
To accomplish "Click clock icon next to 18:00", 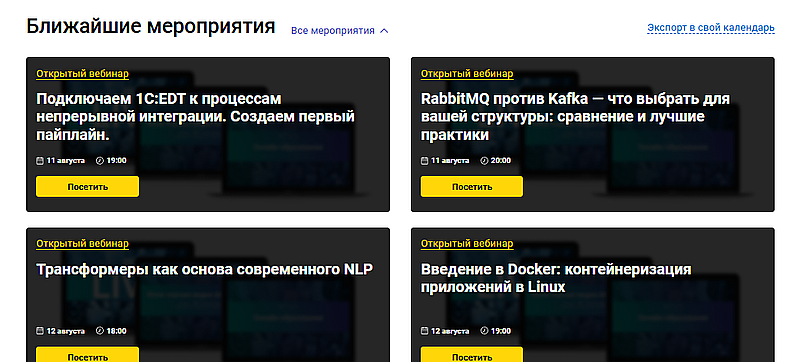I will pyautogui.click(x=100, y=331).
